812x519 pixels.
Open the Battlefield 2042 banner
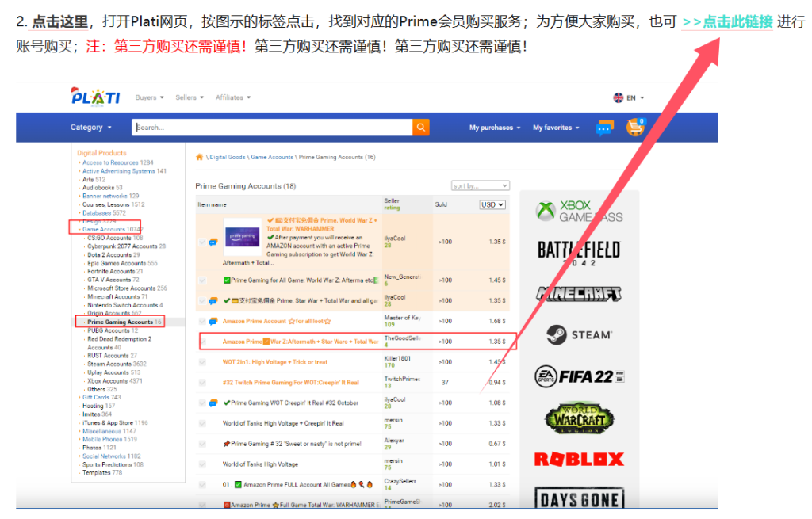(x=579, y=254)
